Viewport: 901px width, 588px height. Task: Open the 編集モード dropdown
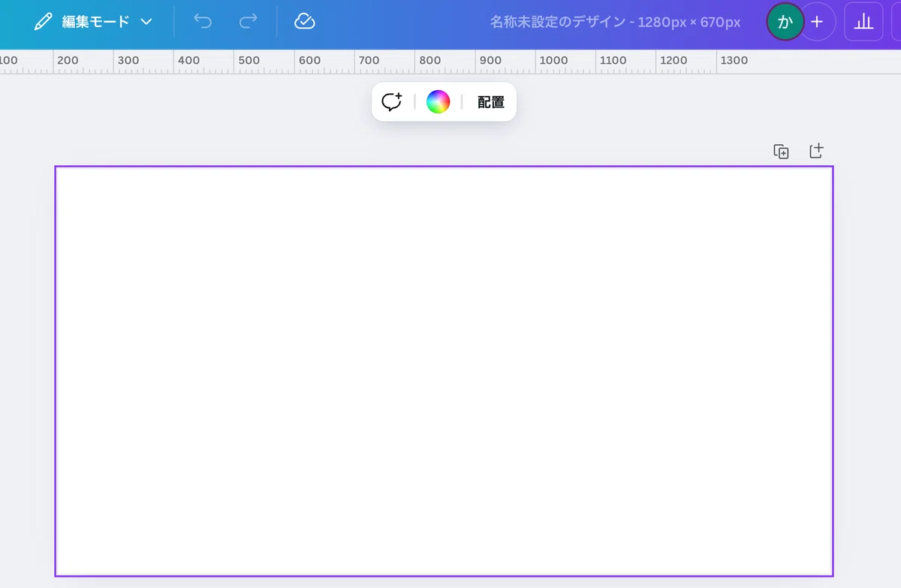(93, 22)
